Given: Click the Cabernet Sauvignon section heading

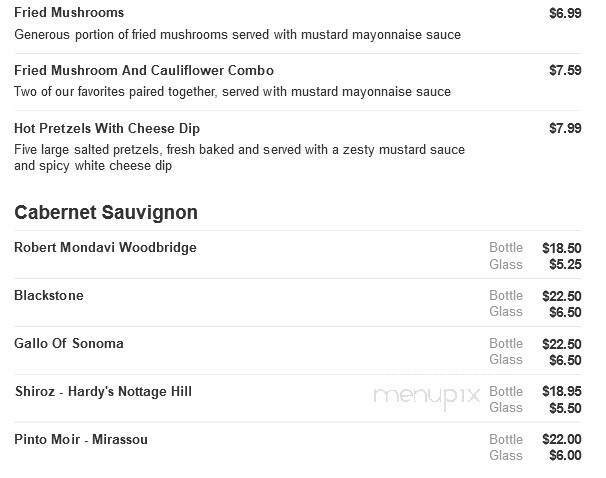Looking at the screenshot, I should pyautogui.click(x=106, y=213).
